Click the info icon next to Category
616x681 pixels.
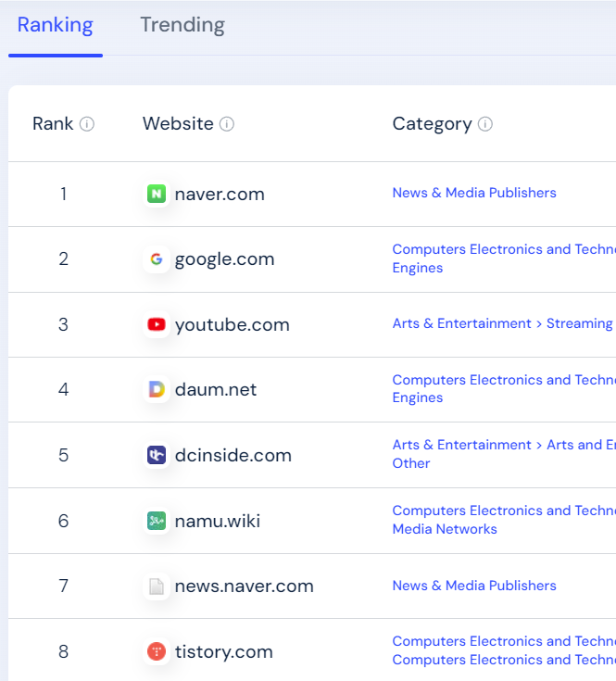tap(484, 124)
